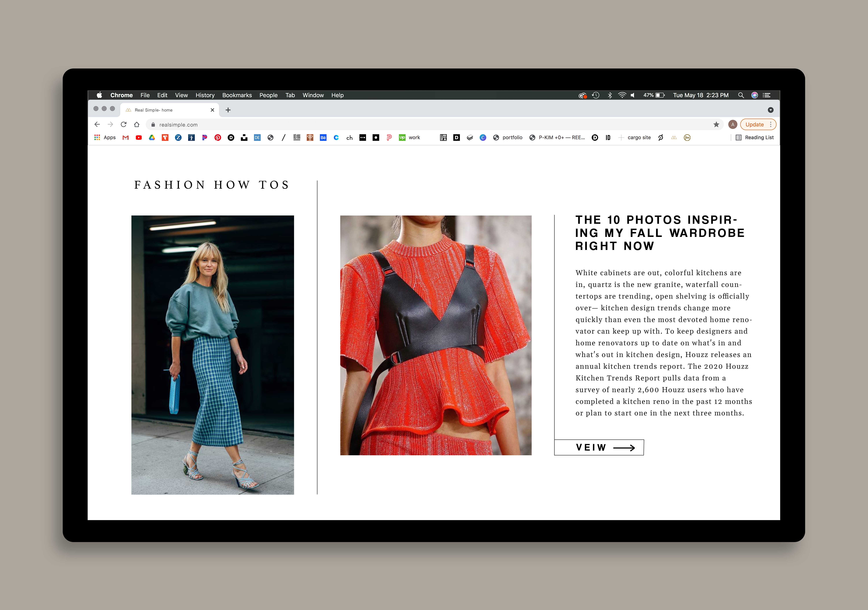Open the History menu
This screenshot has height=610, width=868.
(205, 95)
